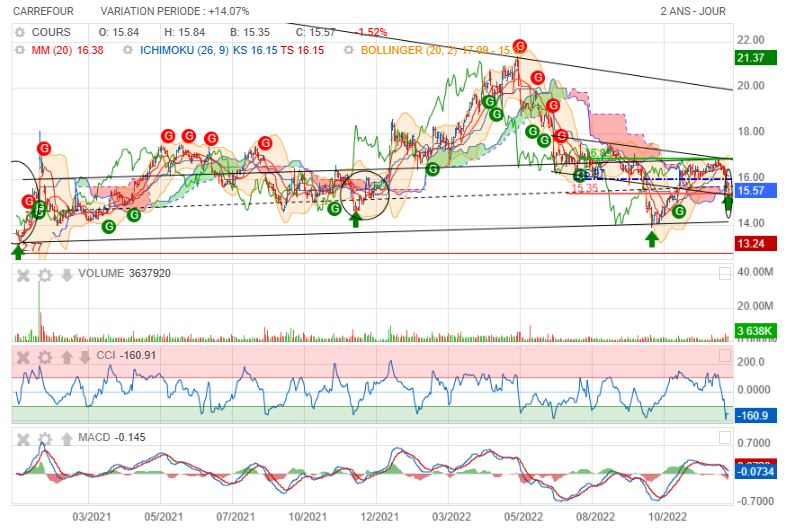Click the 12/2021 date on time axis
Image resolution: width=792 pixels, height=530 pixels.
coord(379,517)
